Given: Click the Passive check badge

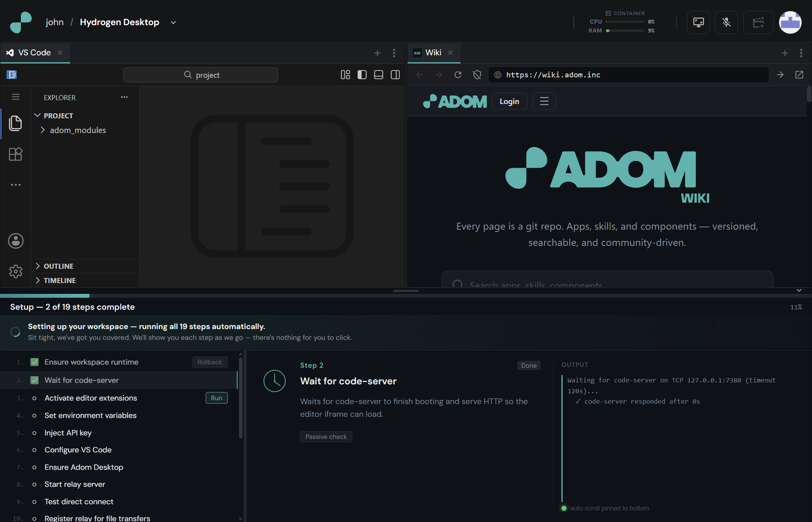Looking at the screenshot, I should [x=326, y=437].
